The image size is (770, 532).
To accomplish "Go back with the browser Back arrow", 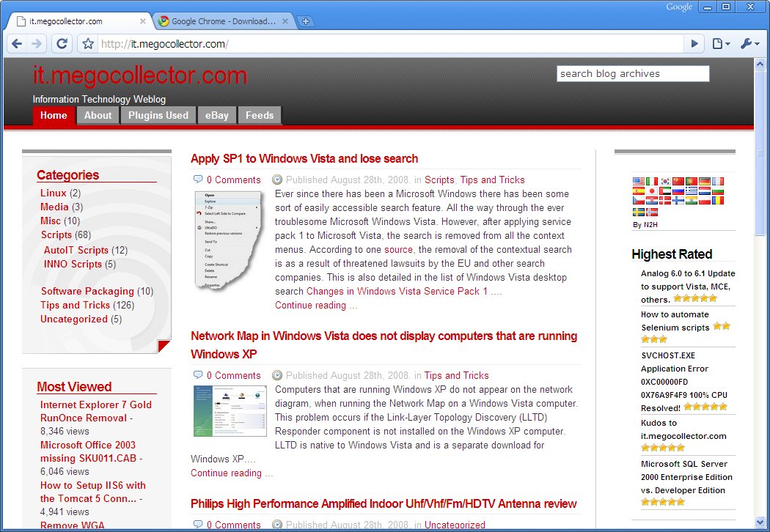I will pos(17,44).
